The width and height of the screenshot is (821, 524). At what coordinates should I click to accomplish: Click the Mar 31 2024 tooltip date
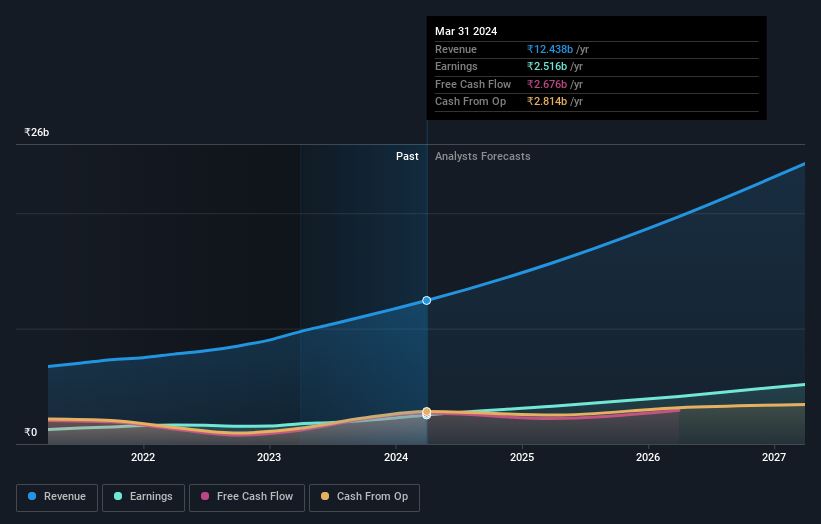click(x=466, y=31)
